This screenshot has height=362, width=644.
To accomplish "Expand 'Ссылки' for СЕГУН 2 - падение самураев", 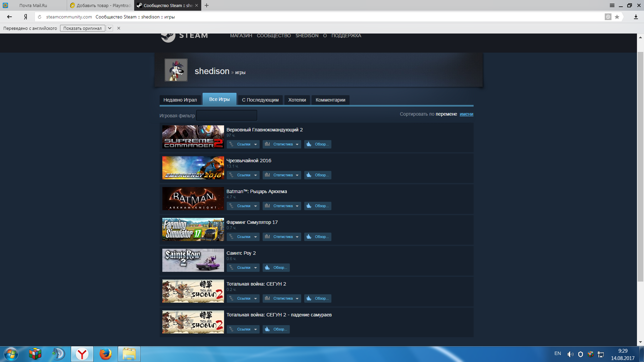I will pos(243,329).
